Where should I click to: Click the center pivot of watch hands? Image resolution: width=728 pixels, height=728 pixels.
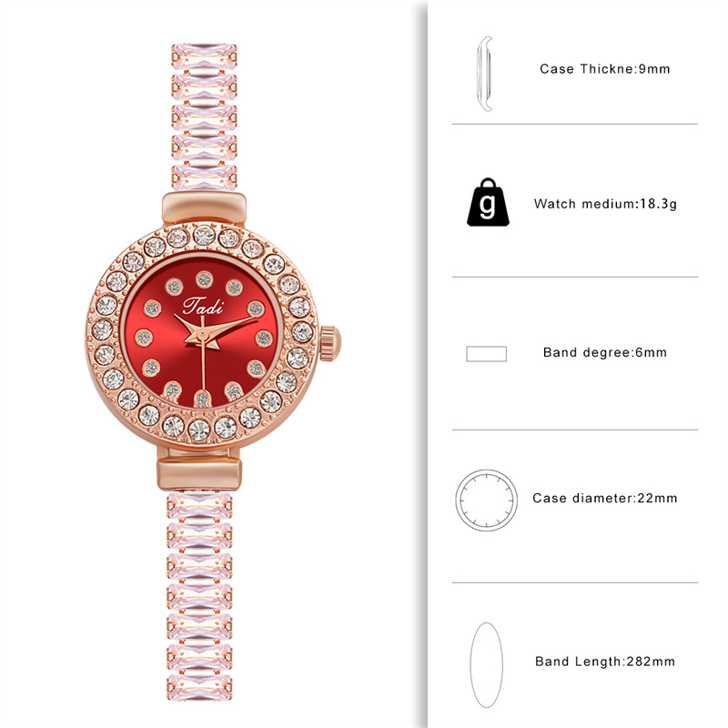pyautogui.click(x=203, y=333)
